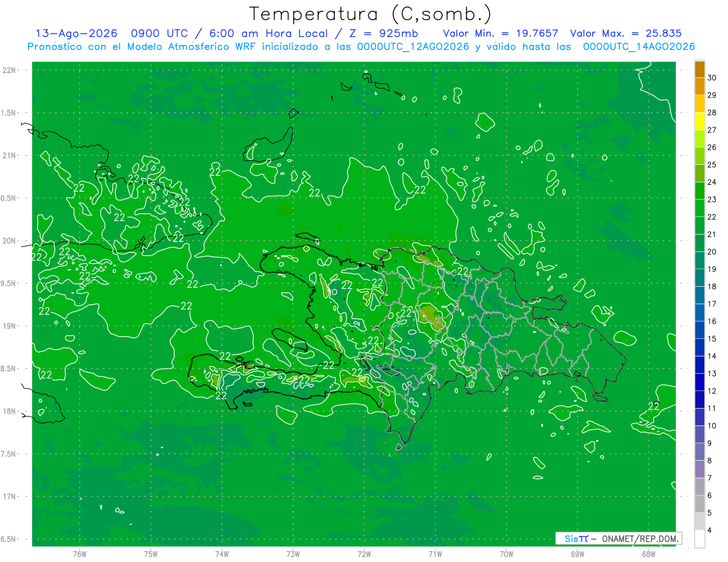728x562 pixels.
Task: Click the '68W' longitude axis label
Action: coord(649,554)
